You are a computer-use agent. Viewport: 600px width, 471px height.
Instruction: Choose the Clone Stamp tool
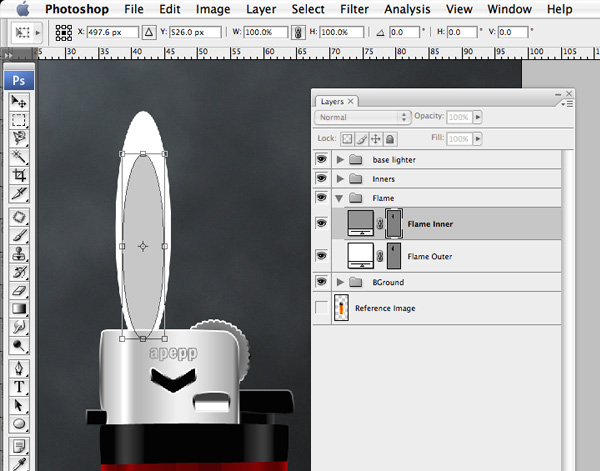click(x=18, y=253)
